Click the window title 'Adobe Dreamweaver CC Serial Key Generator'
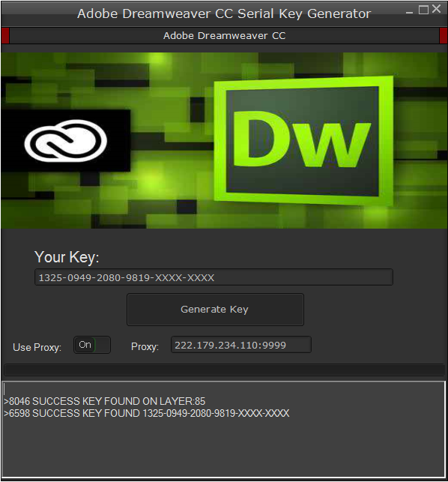The image size is (448, 482). tap(224, 13)
